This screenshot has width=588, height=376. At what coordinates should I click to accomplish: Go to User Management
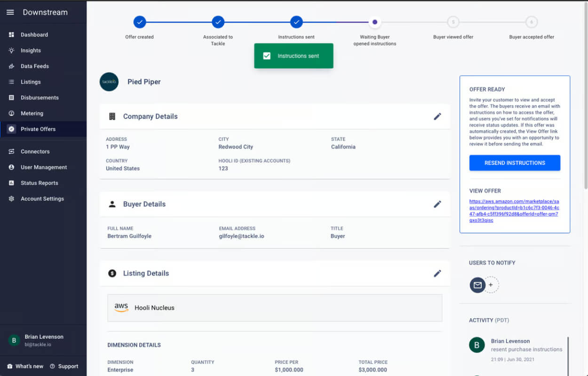click(x=43, y=167)
